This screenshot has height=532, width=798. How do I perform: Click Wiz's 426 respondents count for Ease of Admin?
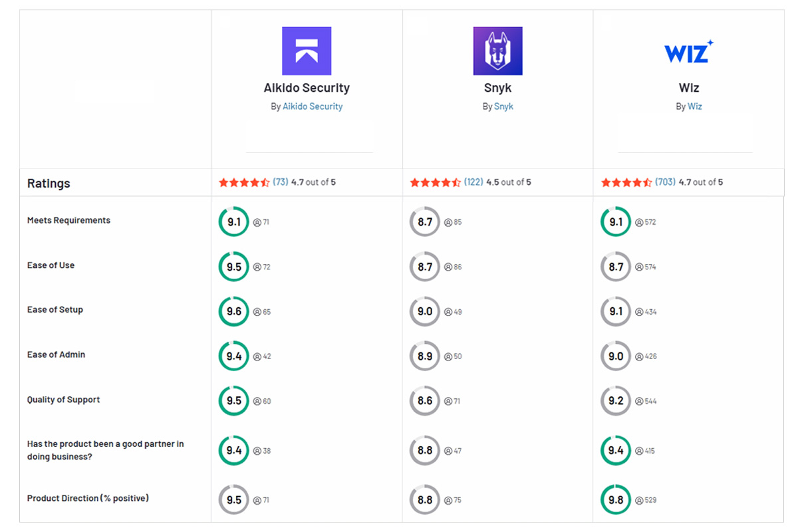pyautogui.click(x=646, y=356)
